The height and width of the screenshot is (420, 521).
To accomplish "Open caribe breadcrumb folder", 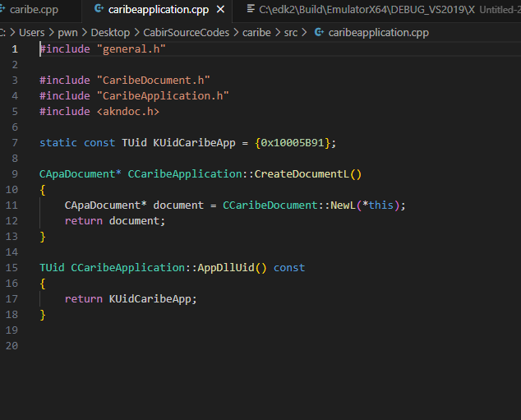I will 256,33.
